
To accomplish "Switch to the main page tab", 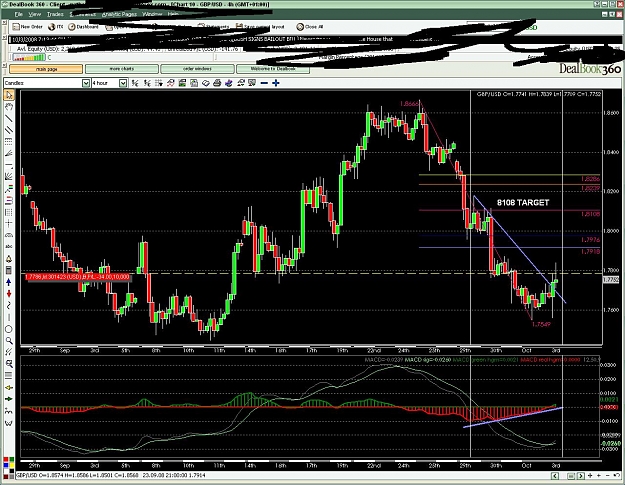I will (46, 69).
